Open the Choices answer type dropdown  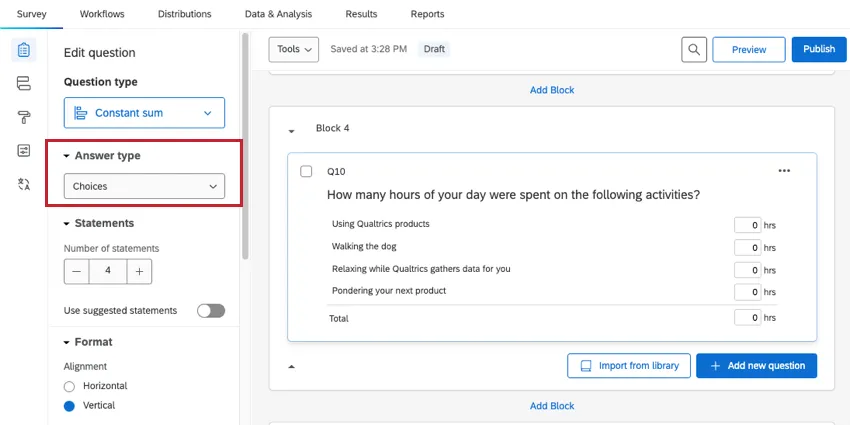(x=144, y=186)
